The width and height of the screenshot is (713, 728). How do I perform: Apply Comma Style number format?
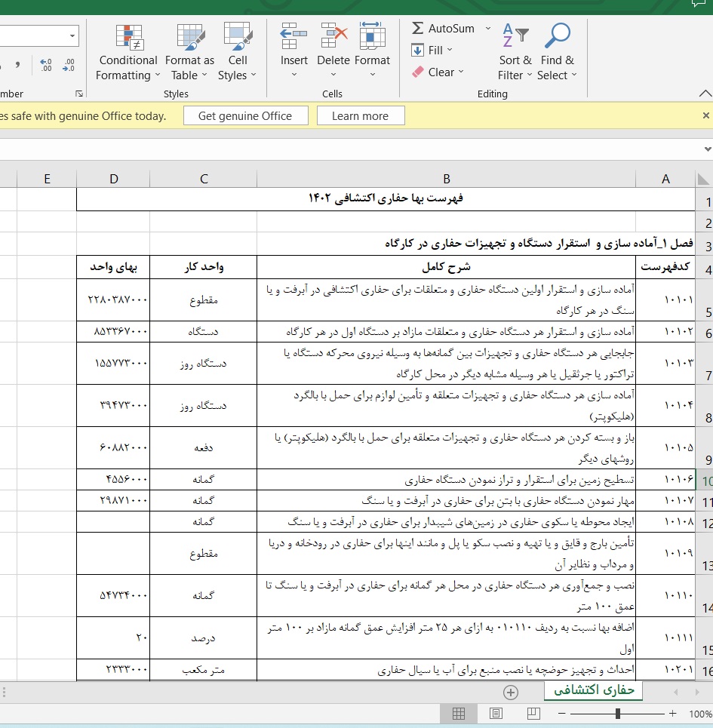point(17,65)
